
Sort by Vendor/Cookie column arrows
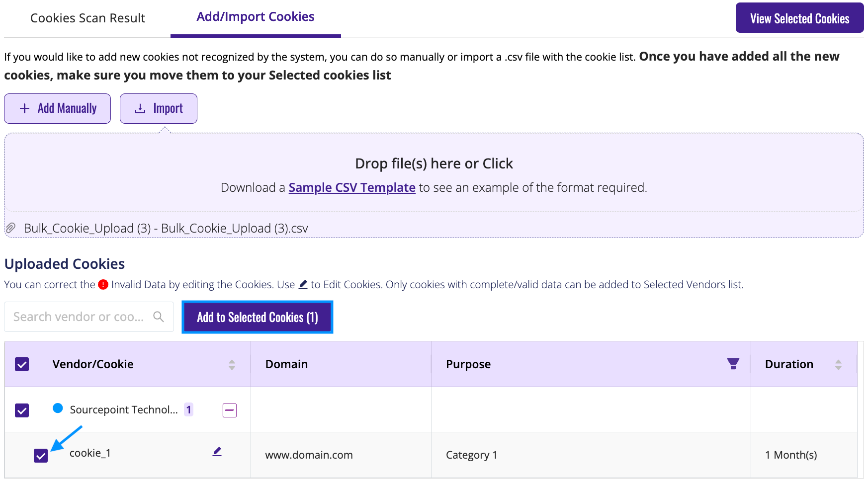click(x=232, y=365)
